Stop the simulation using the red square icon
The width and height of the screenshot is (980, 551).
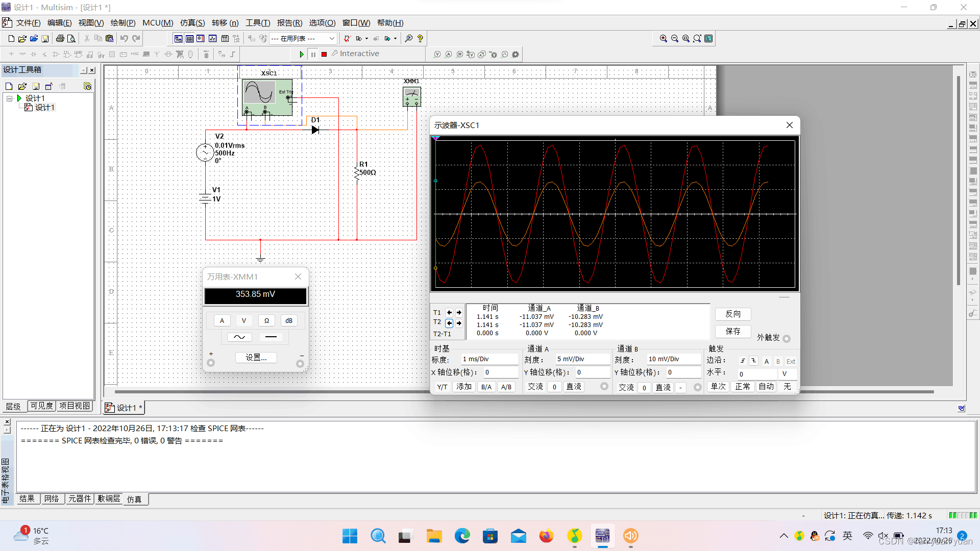pos(324,54)
